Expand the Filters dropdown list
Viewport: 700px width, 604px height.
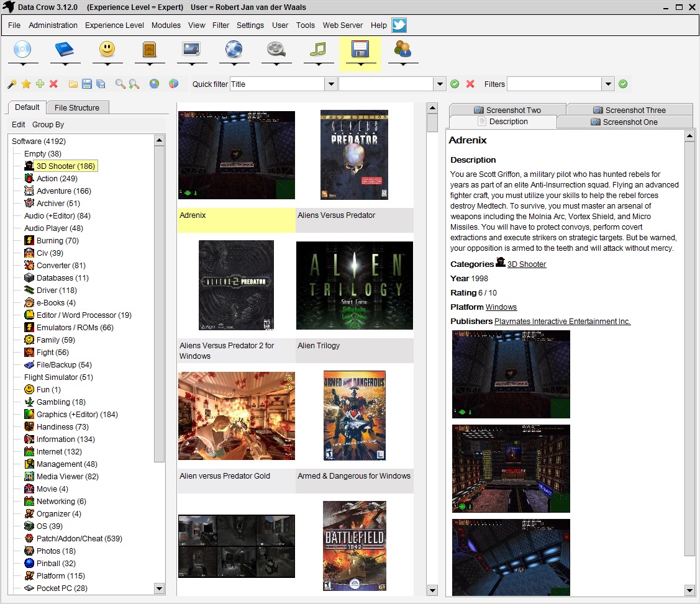click(x=608, y=84)
